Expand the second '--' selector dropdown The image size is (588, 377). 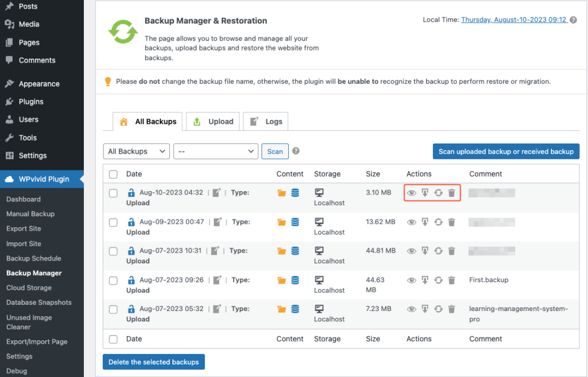tap(215, 151)
